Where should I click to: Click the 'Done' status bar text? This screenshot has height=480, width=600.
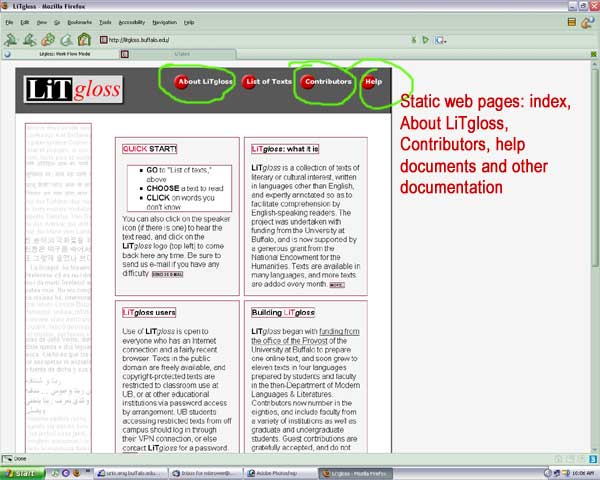click(x=20, y=459)
